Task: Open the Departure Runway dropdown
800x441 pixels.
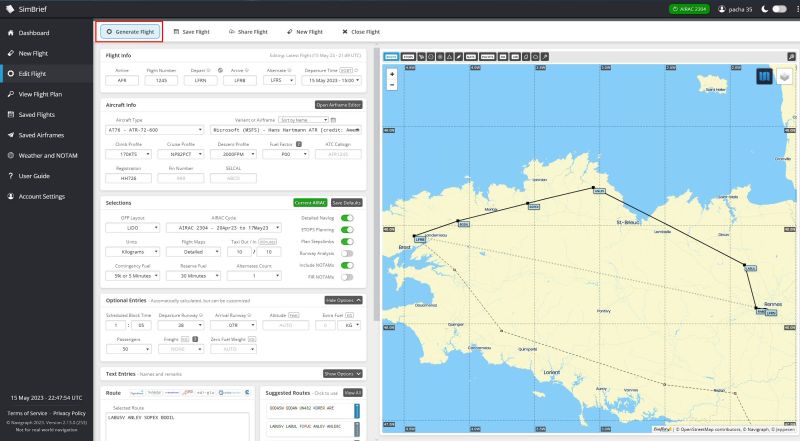Action: pos(181,325)
